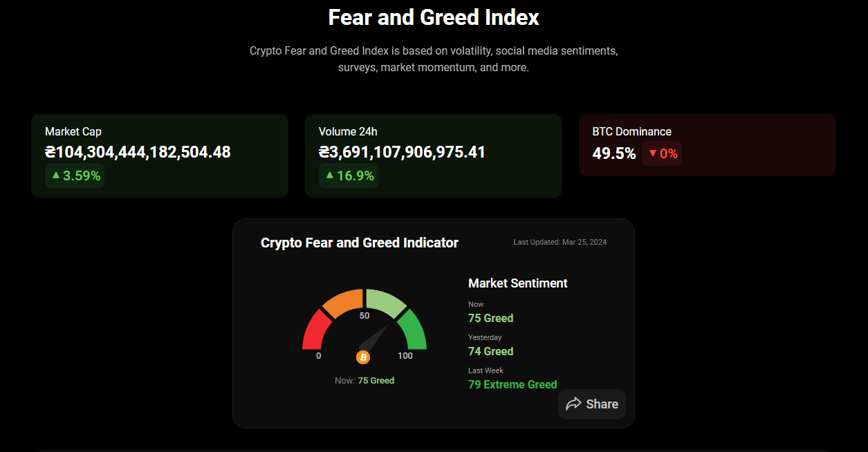This screenshot has height=452, width=868.
Task: Click the green up arrow beside 3.59%
Action: click(56, 176)
